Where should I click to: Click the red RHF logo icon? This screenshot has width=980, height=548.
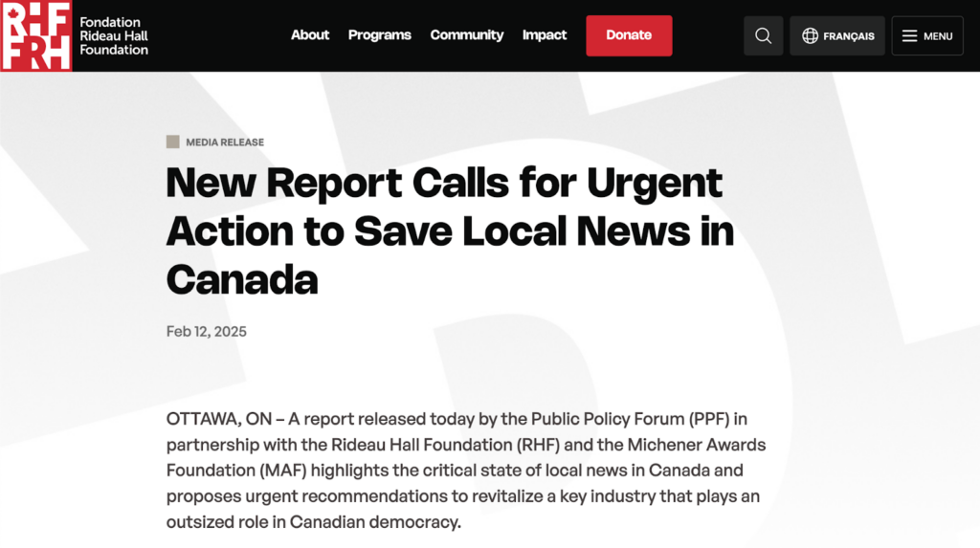tap(36, 35)
